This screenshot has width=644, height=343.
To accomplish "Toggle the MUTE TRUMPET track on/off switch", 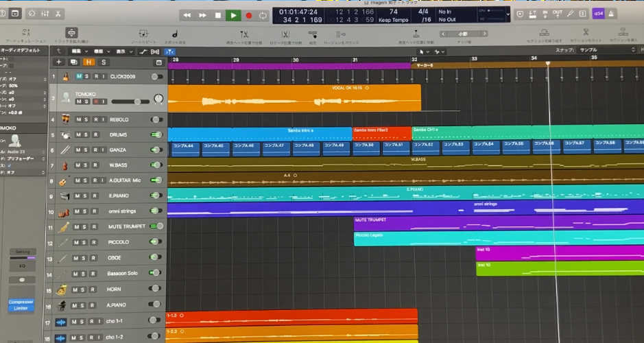I will pyautogui.click(x=156, y=226).
